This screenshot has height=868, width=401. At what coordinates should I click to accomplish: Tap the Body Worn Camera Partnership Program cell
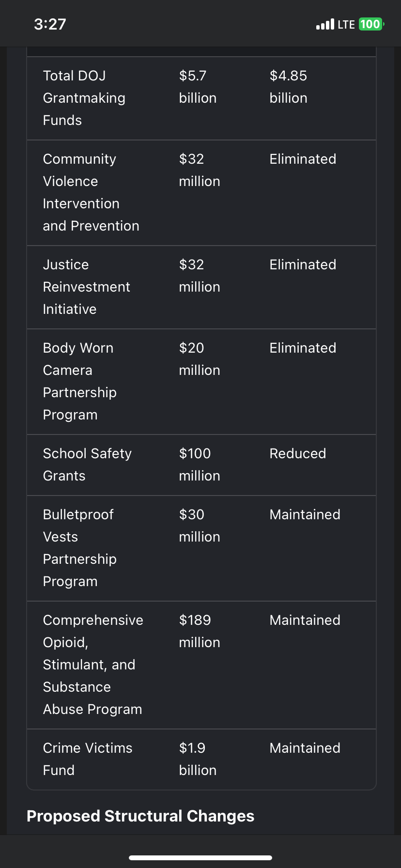tap(79, 381)
